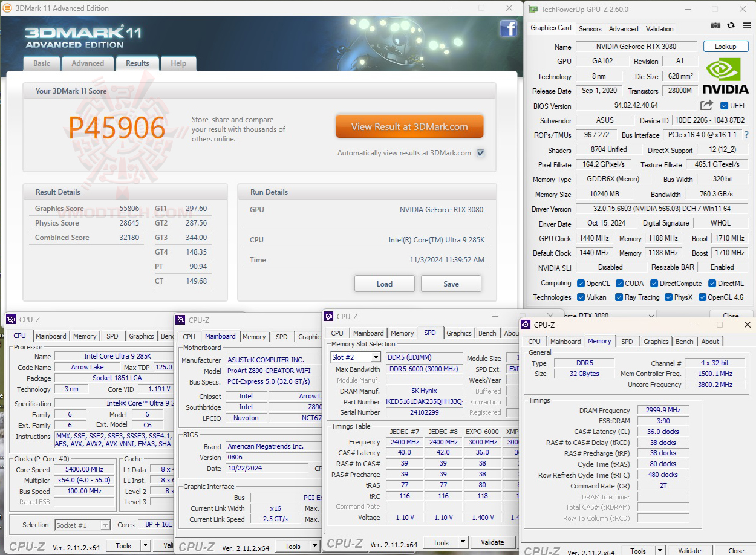Open About tab in CPU-Z Memory window
Viewport: 756px width, 555px height.
(x=710, y=342)
